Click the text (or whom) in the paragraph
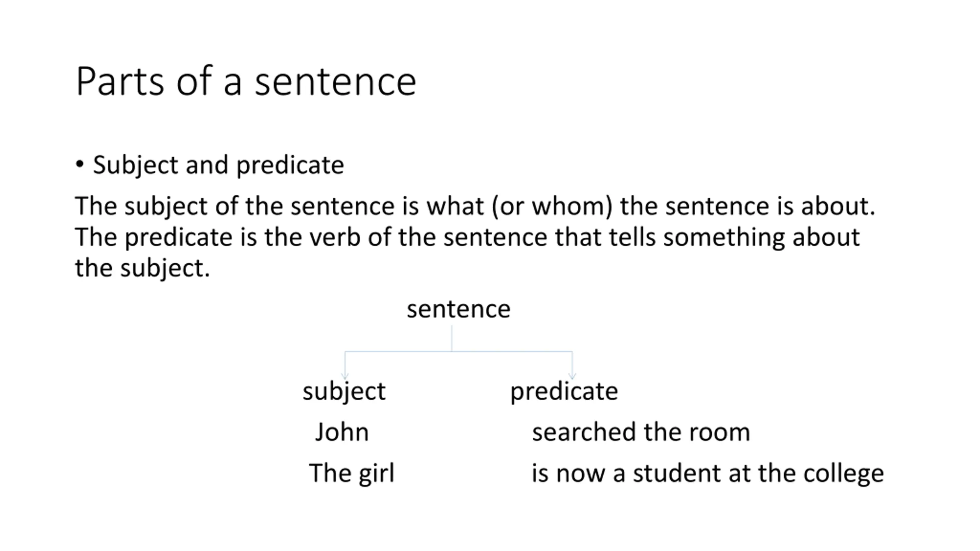Image resolution: width=980 pixels, height=551 pixels. click(552, 207)
